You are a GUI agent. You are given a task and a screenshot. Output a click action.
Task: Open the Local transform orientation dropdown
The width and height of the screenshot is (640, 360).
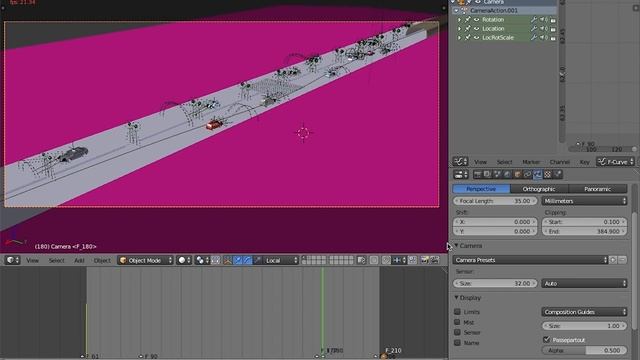tap(282, 260)
